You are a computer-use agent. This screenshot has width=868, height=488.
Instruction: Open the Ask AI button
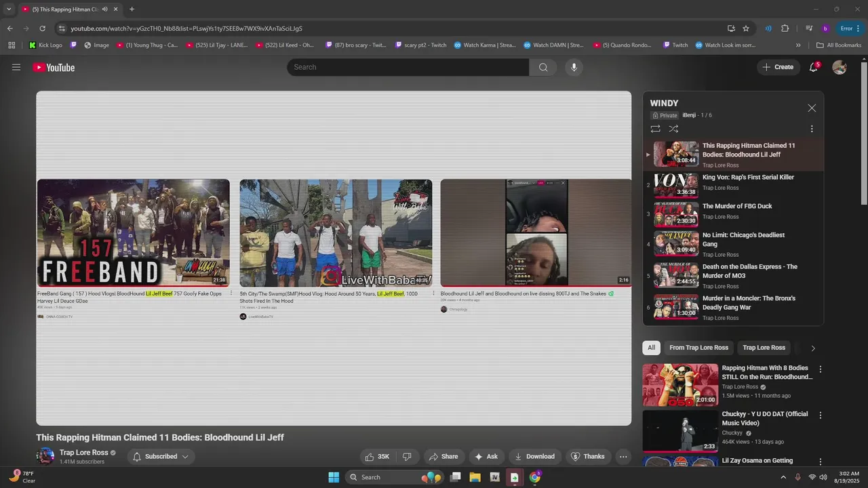486,456
